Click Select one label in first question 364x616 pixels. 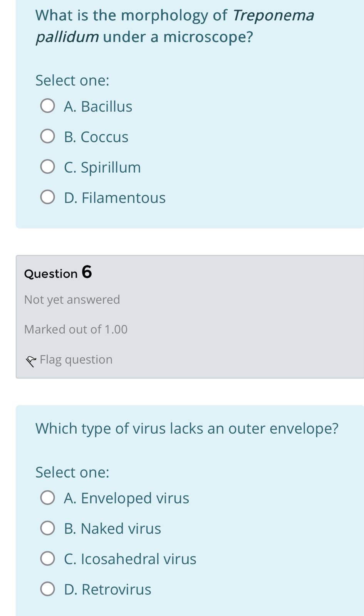tap(72, 80)
